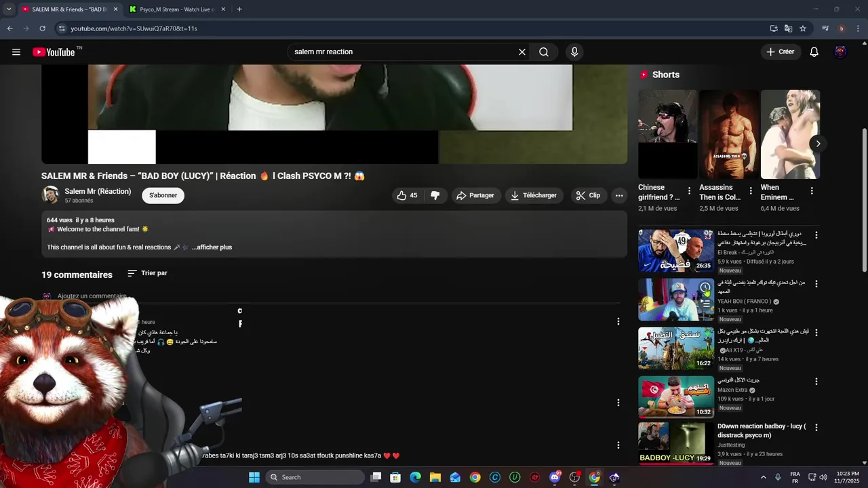Image resolution: width=868 pixels, height=488 pixels.
Task: Open D0wwn reaction badboy - lucy title
Action: click(762, 431)
